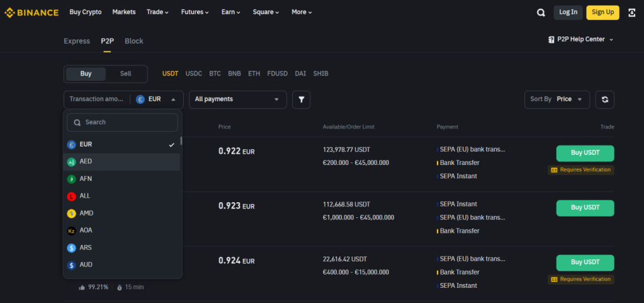Click the Sign Up button

[602, 12]
